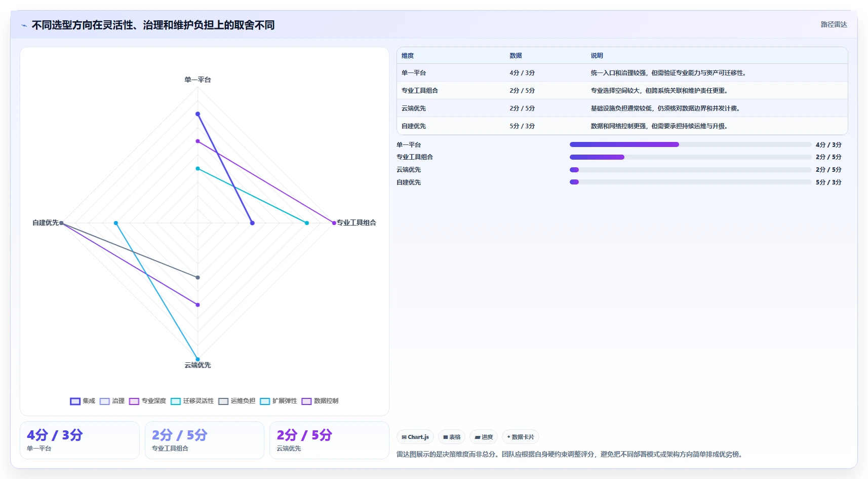The image size is (868, 479).
Task: Toggle the 扩展弹性 legend swatch
Action: pyautogui.click(x=265, y=401)
